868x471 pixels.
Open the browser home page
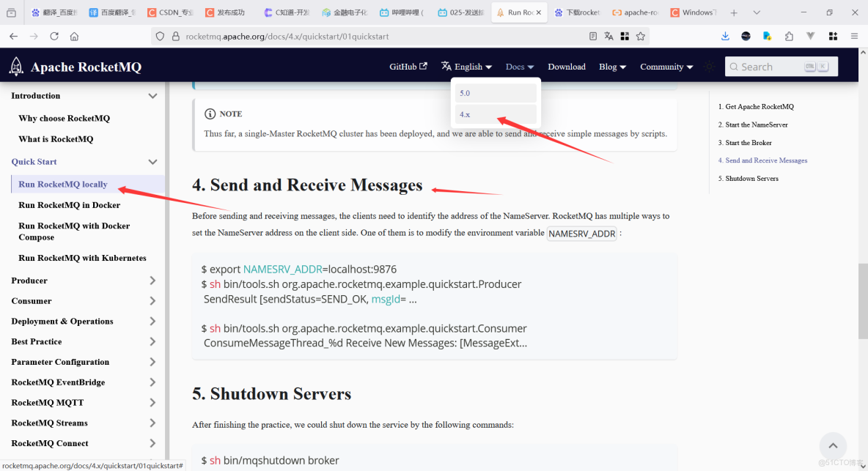click(x=74, y=37)
